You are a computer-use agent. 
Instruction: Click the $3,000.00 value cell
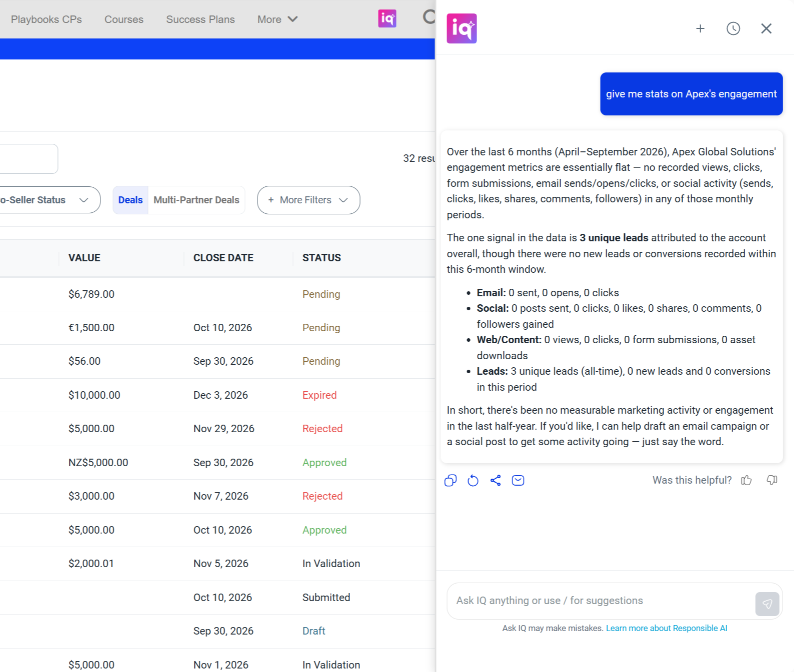tap(91, 496)
